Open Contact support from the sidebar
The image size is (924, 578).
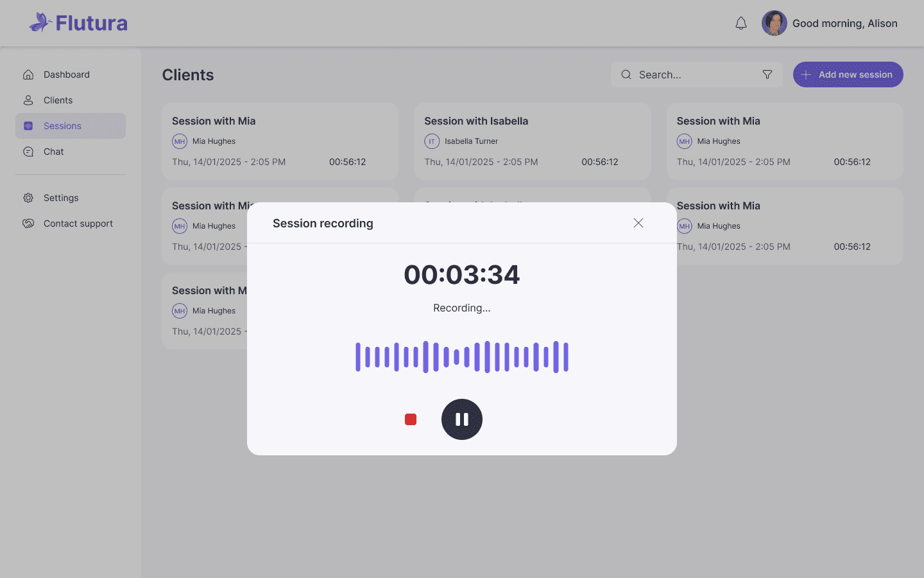(x=71, y=223)
